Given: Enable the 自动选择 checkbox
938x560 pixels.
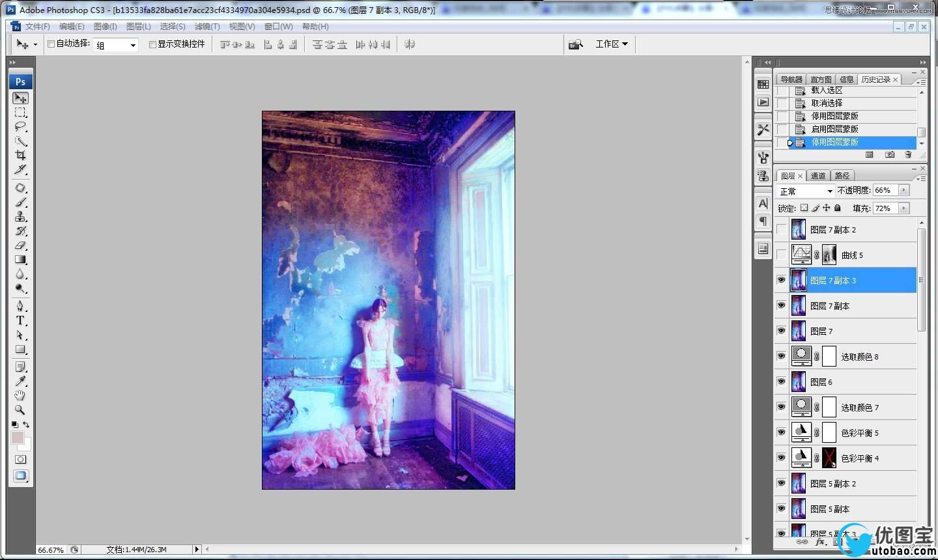Looking at the screenshot, I should (x=51, y=44).
